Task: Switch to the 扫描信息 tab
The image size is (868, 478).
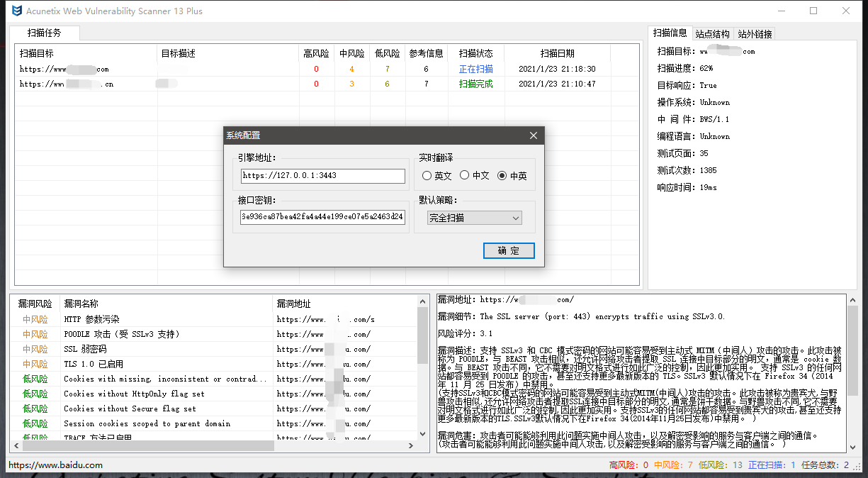Action: pos(670,33)
